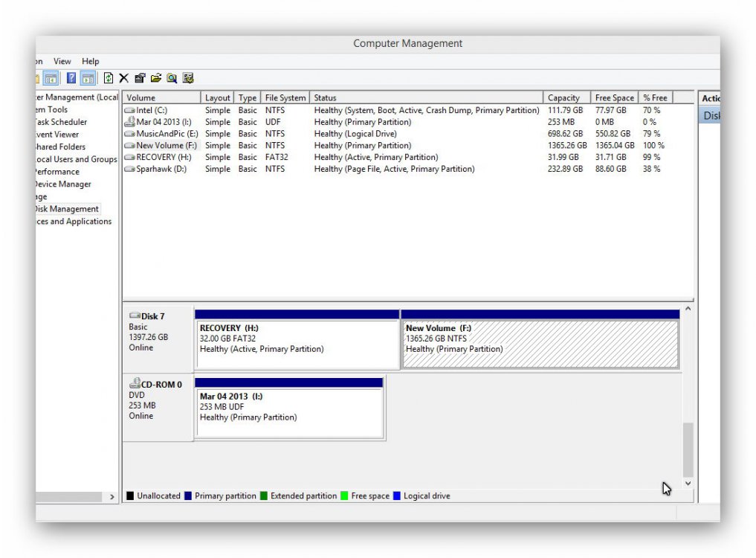Click the Disk 7 label panel
Screen dimensions: 756x558
click(158, 339)
